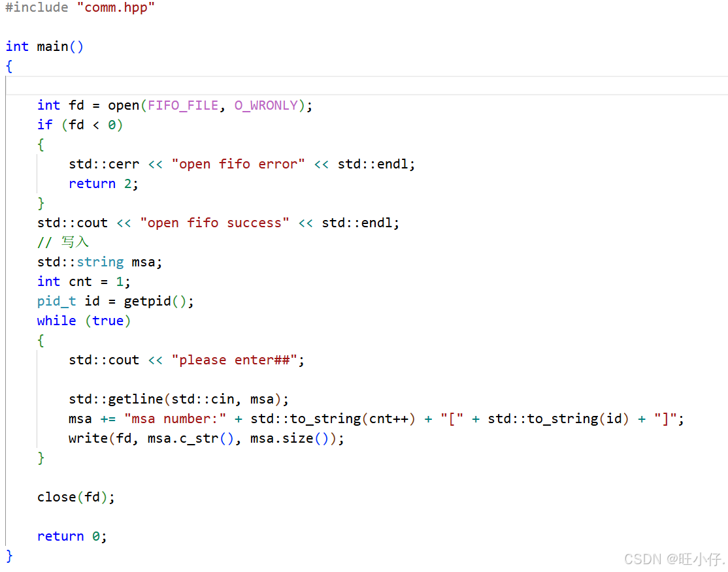This screenshot has height=572, width=728.
Task: Click std::to_string(cnt++) expression
Action: [333, 419]
